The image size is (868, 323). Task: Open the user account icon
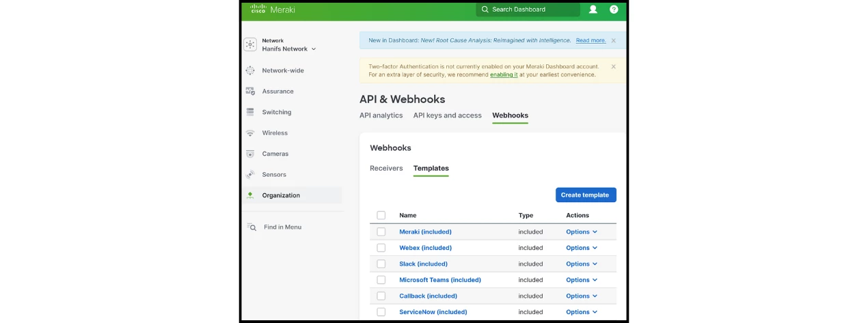593,10
